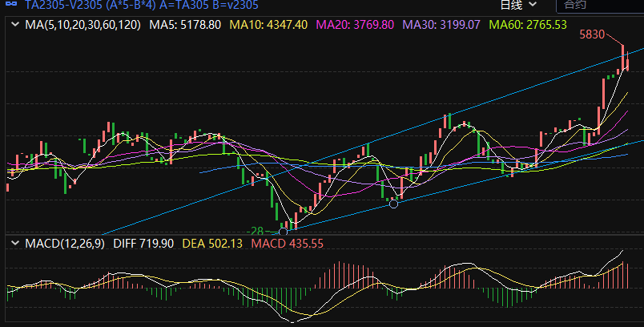644x327 pixels.
Task: Collapse the MACD indicator panel chevron
Action: tap(14, 244)
